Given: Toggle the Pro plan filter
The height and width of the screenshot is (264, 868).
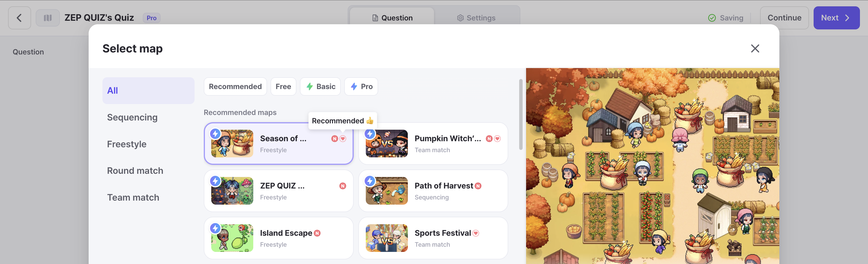Looking at the screenshot, I should click(x=361, y=87).
